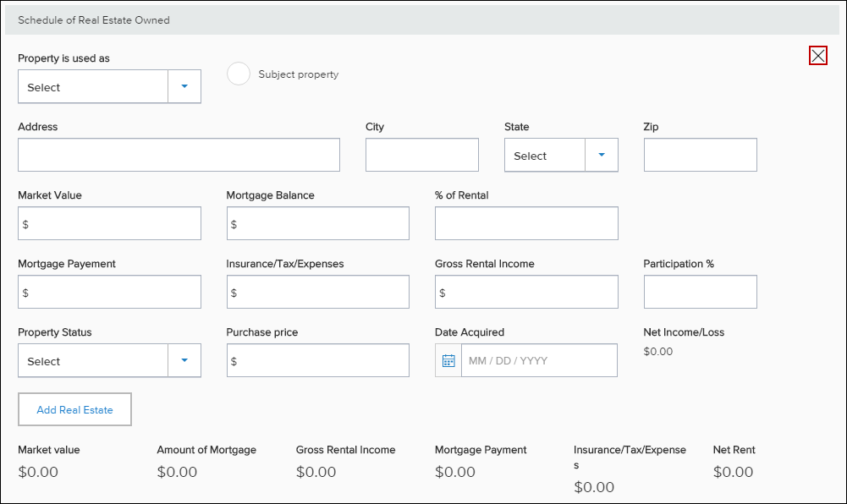
Task: Click the Participation % field
Action: [x=700, y=292]
